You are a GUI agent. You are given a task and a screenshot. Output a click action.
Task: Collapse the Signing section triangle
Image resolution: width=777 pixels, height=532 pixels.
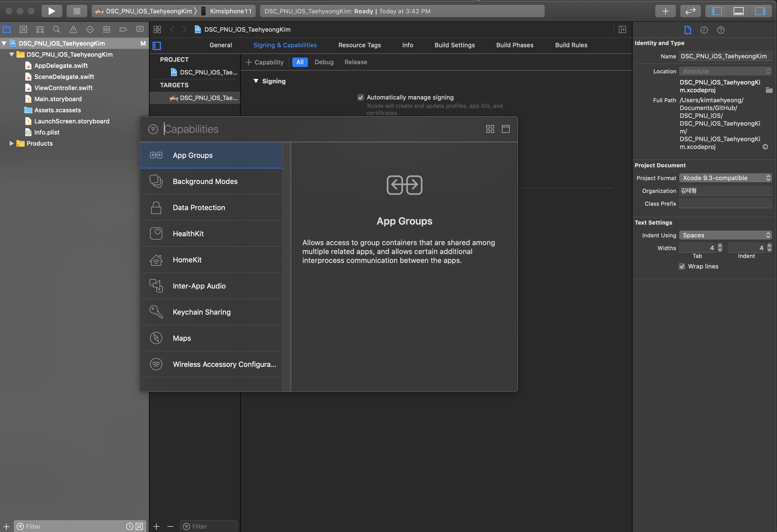[256, 81]
